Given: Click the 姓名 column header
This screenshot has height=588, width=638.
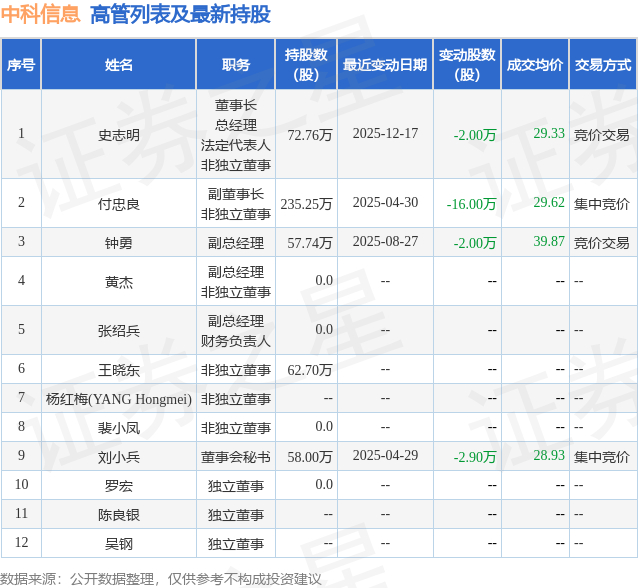Looking at the screenshot, I should tap(118, 65).
